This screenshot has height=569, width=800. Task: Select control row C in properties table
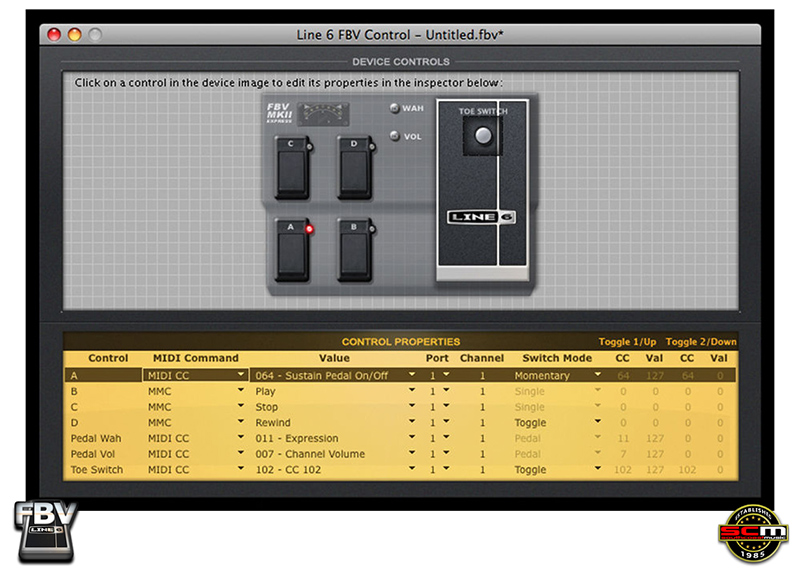click(x=400, y=407)
